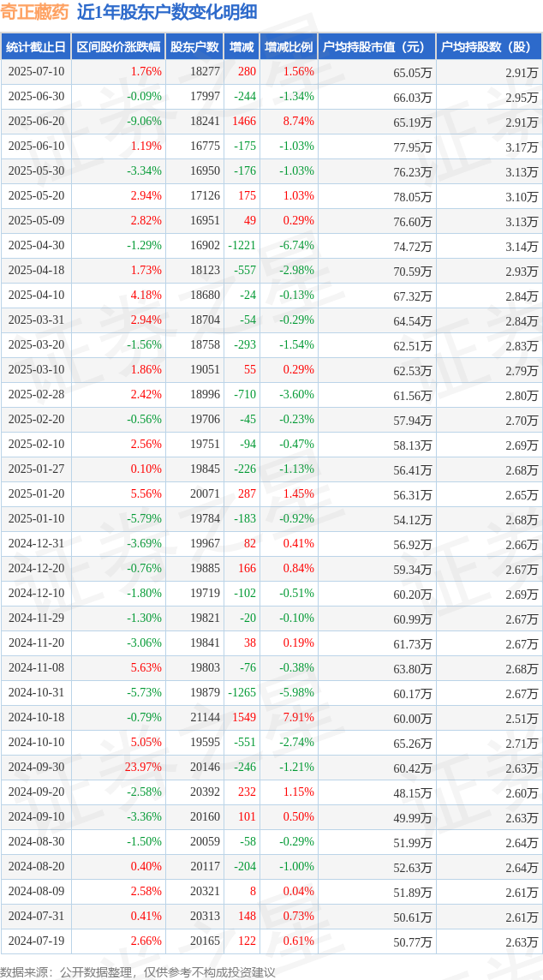Select the 78.05万 market value cell
The width and height of the screenshot is (543, 980).
point(376,195)
